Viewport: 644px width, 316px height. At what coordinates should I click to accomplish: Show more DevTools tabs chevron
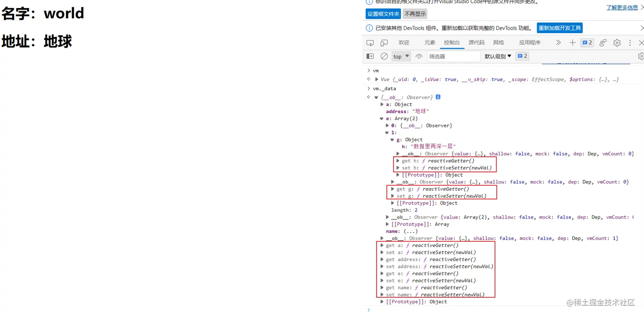coord(558,43)
